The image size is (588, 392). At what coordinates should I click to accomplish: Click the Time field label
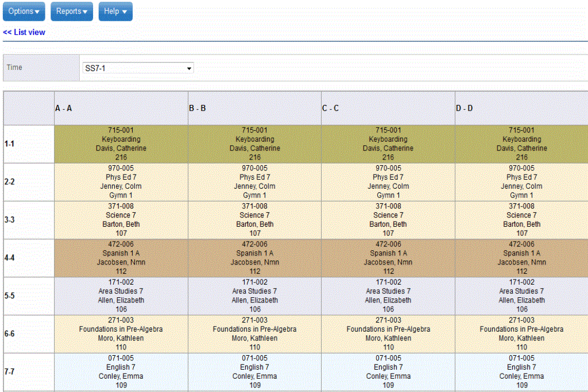coord(15,67)
